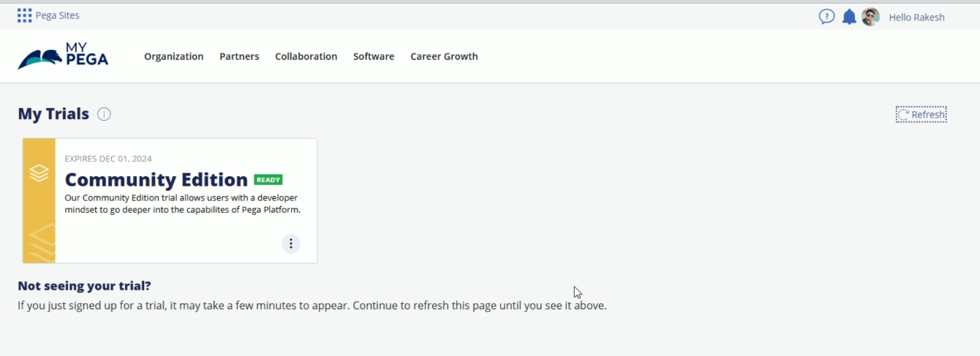Click the green READY status badge
The image size is (980, 356).
pyautogui.click(x=268, y=180)
